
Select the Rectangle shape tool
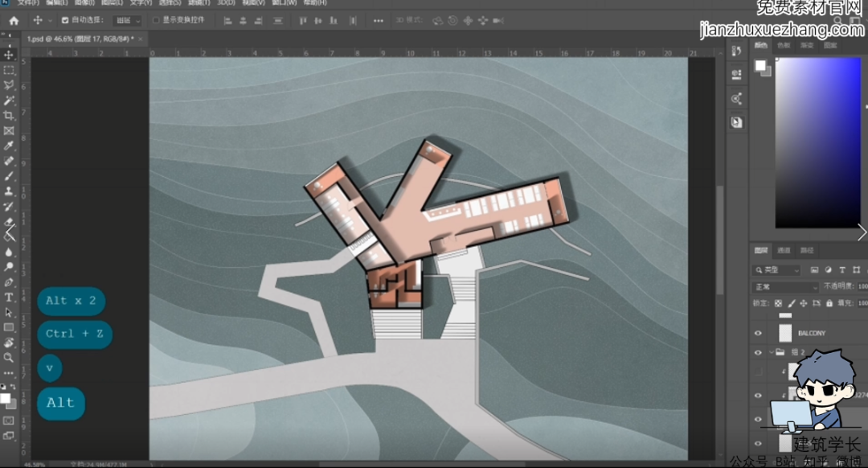(x=9, y=327)
